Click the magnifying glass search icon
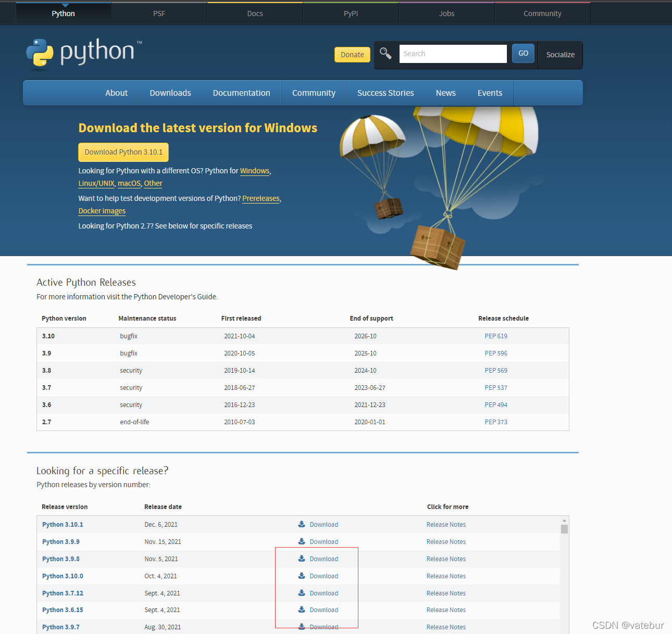This screenshot has width=672, height=634. [x=385, y=54]
